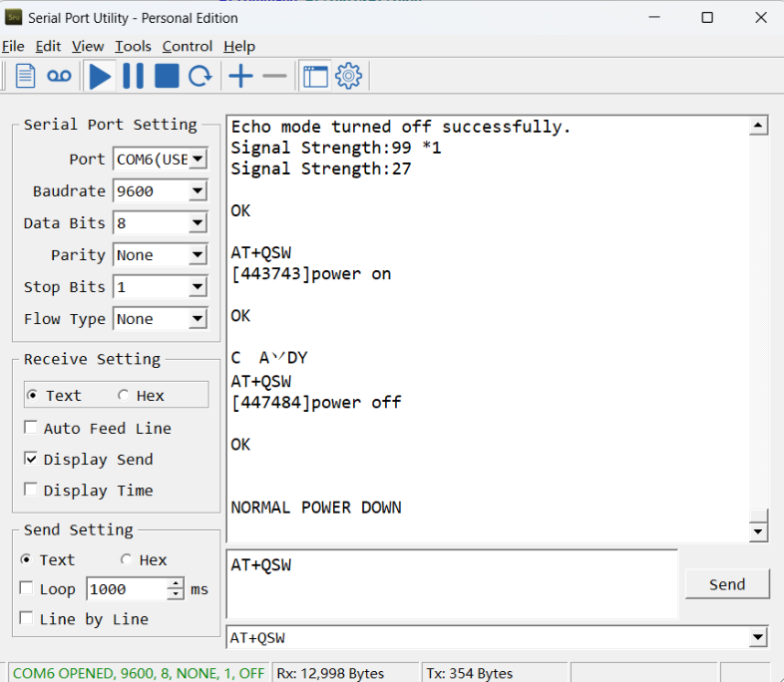Click the AT+QSW send text area
Image resolution: width=784 pixels, height=682 pixels.
[452, 584]
